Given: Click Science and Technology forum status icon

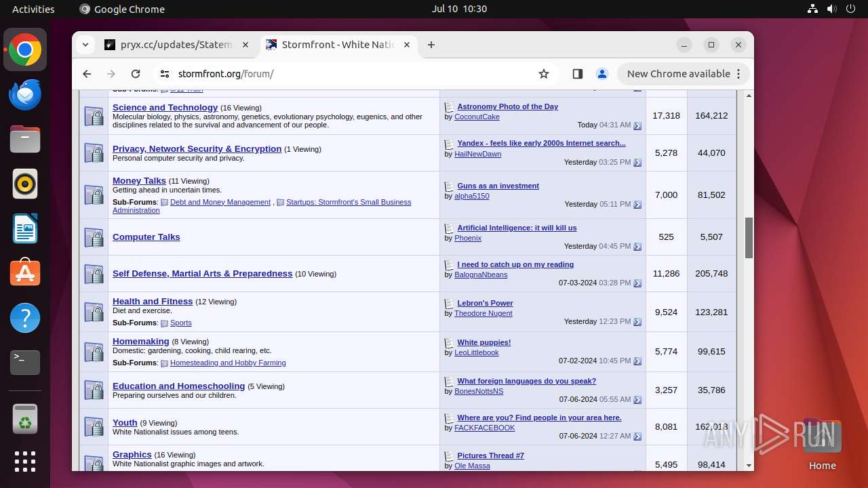Looking at the screenshot, I should pos(94,116).
